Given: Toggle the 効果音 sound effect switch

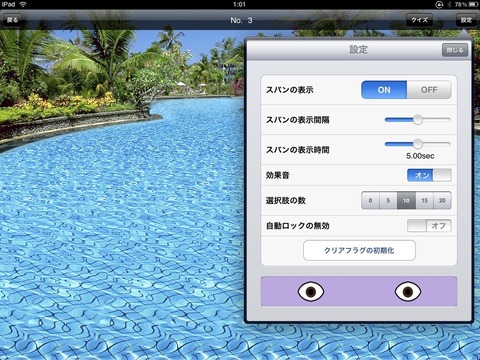Looking at the screenshot, I should (x=429, y=175).
